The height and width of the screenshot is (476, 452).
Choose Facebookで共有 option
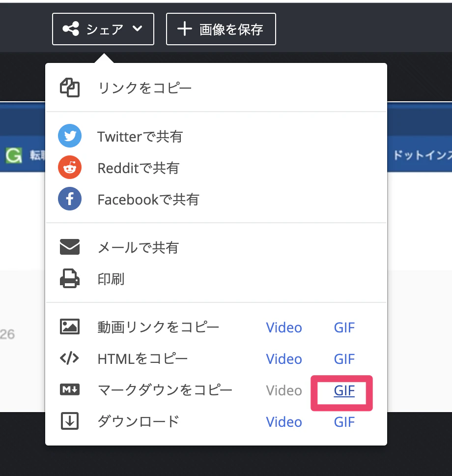pyautogui.click(x=148, y=200)
